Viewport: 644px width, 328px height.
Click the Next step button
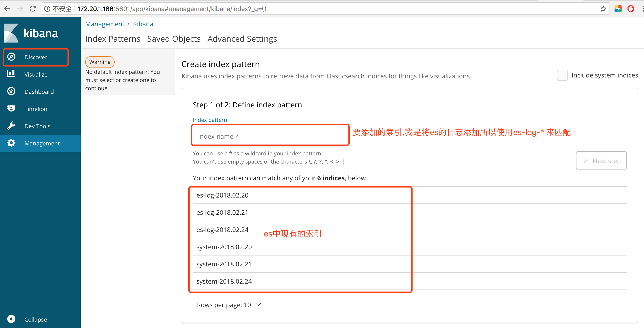click(x=601, y=161)
